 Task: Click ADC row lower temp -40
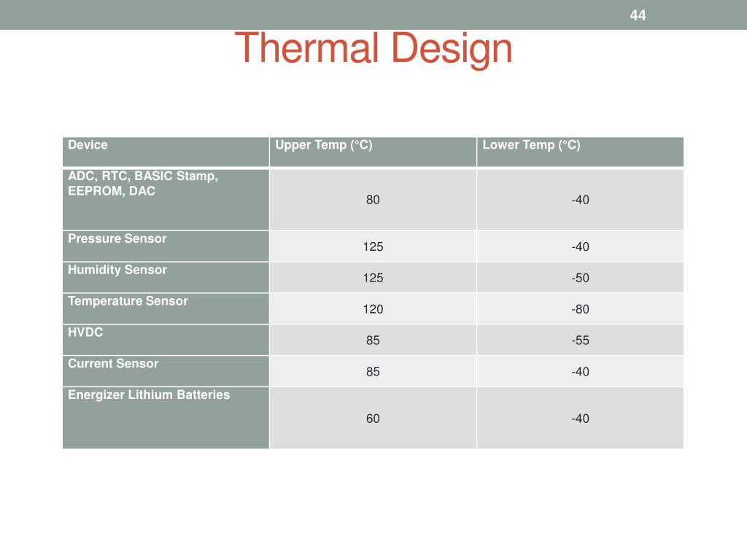[580, 200]
